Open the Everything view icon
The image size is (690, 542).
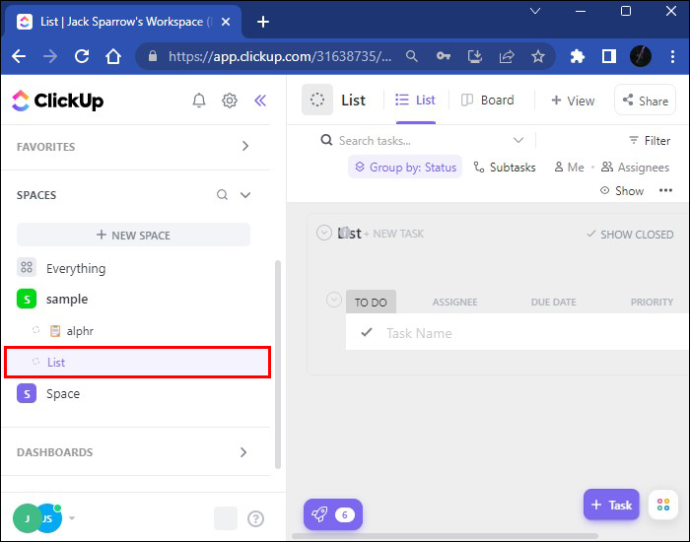[x=26, y=267]
